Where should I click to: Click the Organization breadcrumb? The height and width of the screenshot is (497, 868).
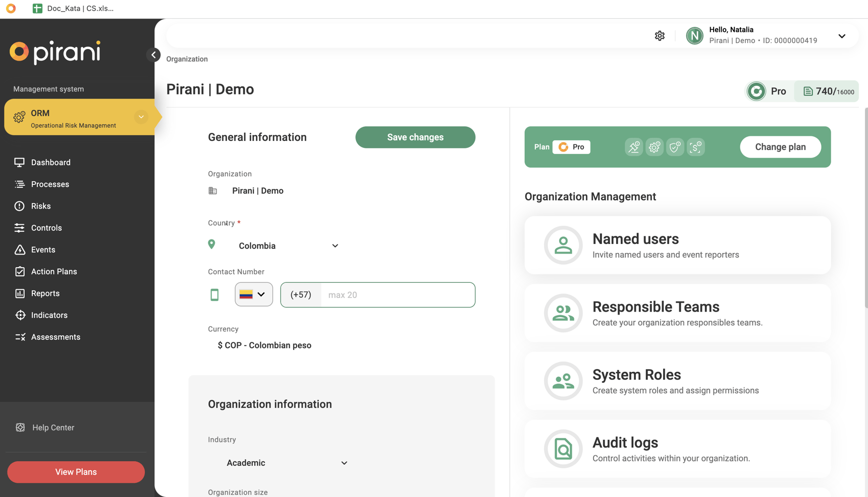[x=187, y=59]
